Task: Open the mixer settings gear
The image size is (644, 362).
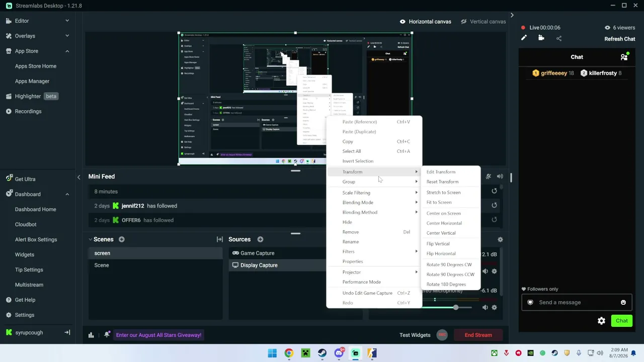Action: tap(500, 240)
